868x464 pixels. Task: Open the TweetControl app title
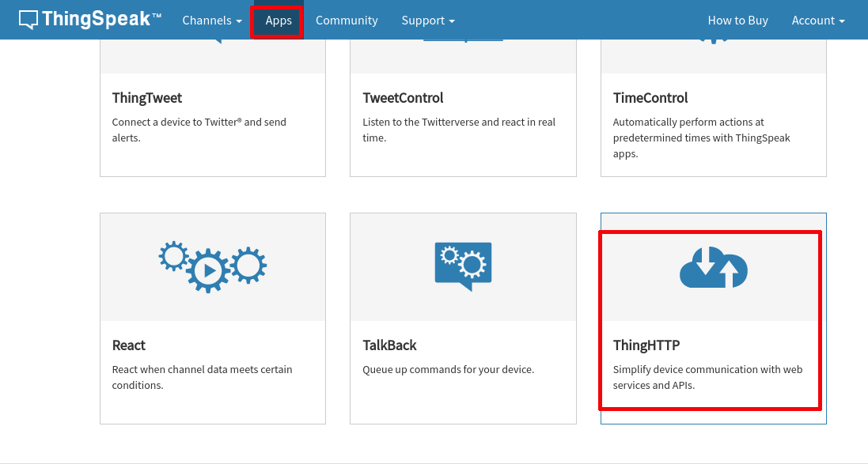(x=403, y=98)
